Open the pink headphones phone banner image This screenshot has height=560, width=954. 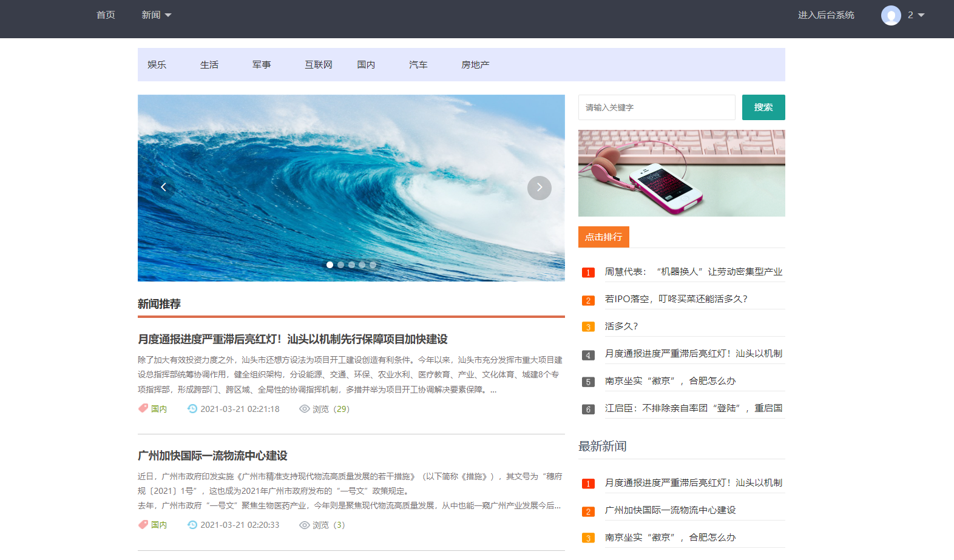click(x=682, y=173)
